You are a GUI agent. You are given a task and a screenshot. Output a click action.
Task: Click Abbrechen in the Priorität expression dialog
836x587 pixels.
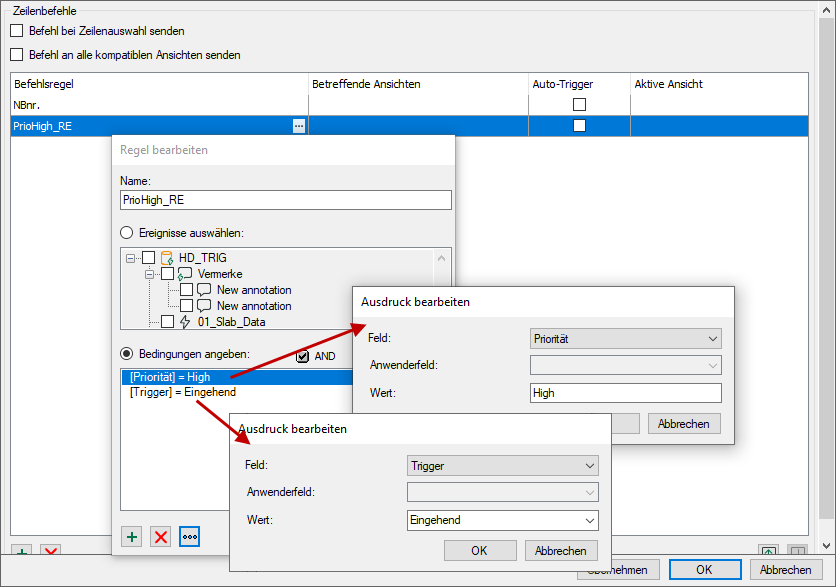(x=684, y=424)
